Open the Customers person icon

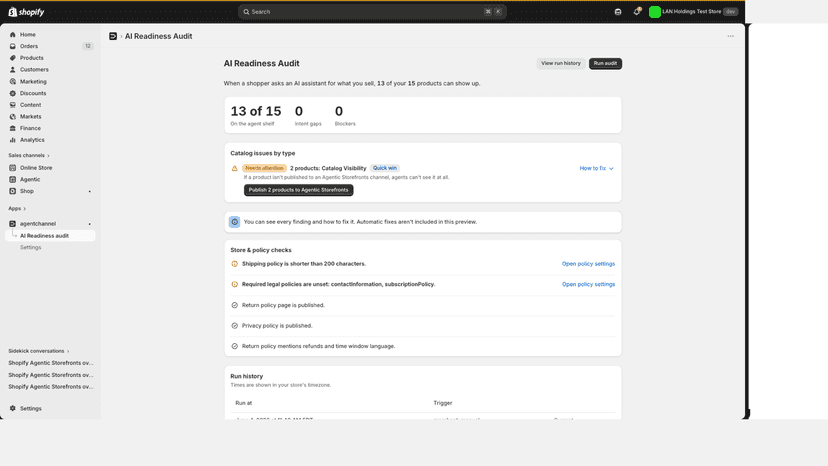[x=13, y=69]
